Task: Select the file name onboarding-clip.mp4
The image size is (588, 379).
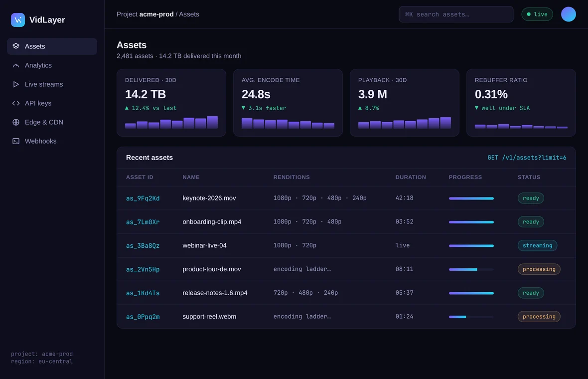Action: pos(212,222)
